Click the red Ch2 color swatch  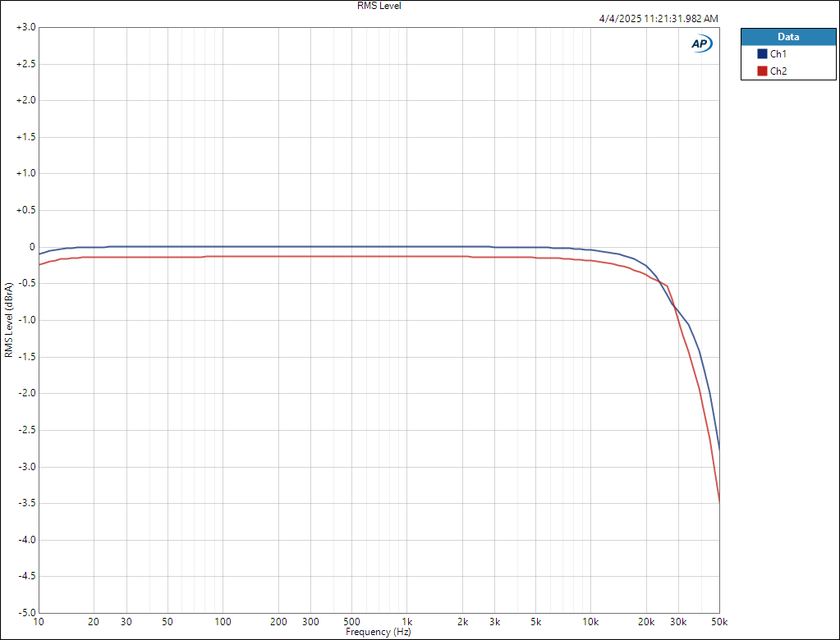[x=762, y=71]
